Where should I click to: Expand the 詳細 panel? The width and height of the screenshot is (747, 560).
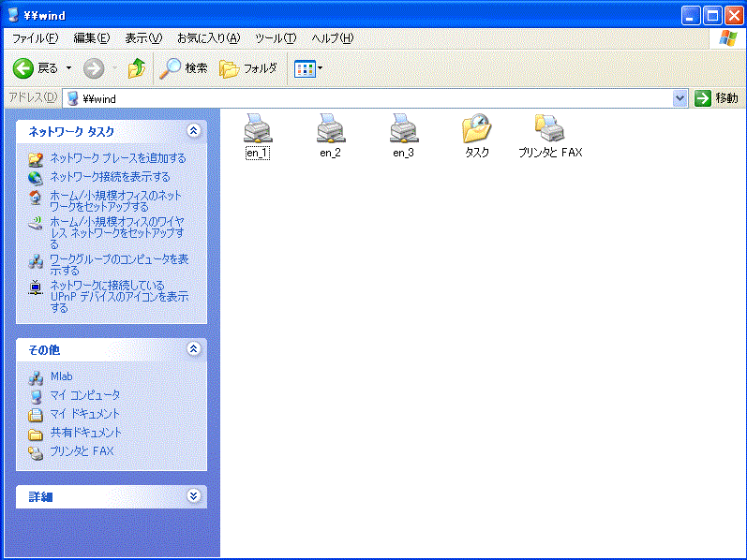tap(193, 496)
